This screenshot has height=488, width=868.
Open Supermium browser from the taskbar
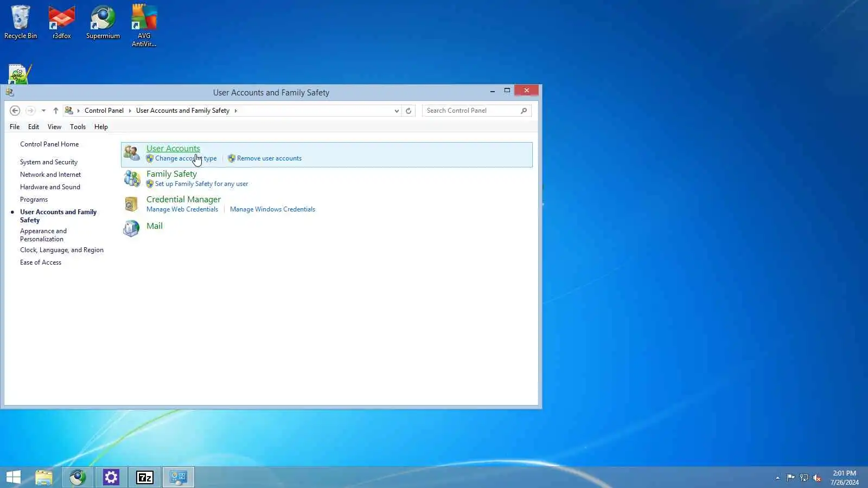click(78, 477)
